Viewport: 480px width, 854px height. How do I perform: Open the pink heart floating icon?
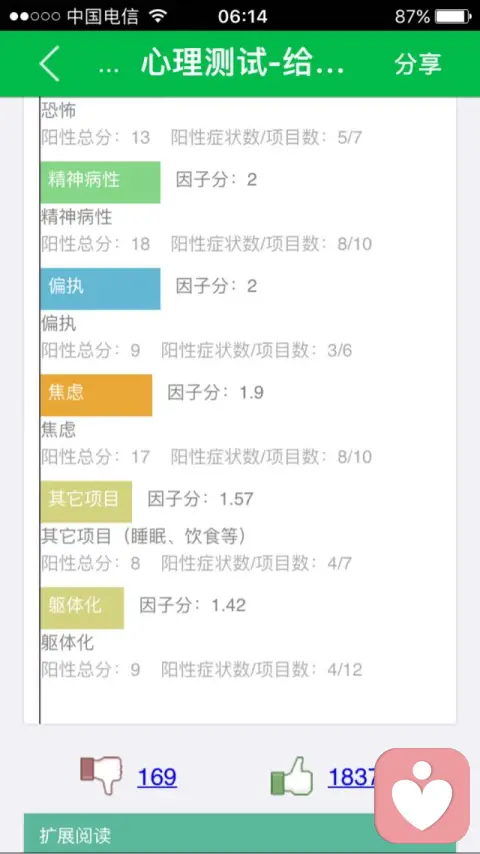point(422,795)
